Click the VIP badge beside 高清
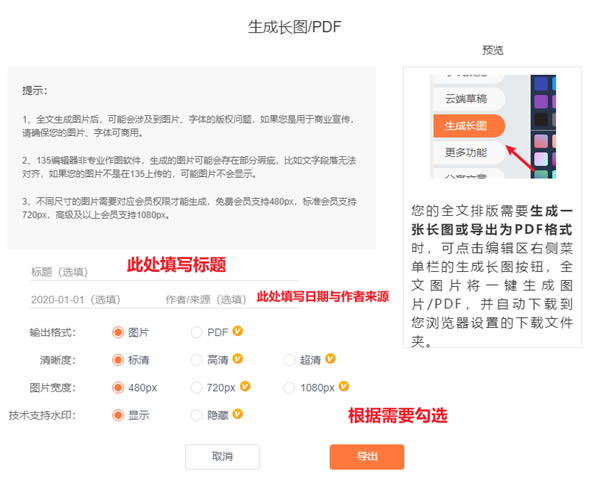This screenshot has height=486, width=600. tap(238, 359)
